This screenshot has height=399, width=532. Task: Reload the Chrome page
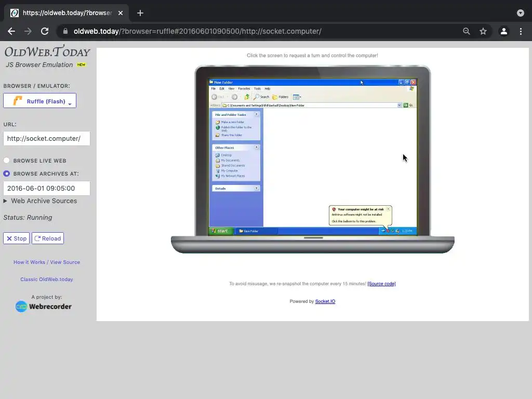coord(45,31)
